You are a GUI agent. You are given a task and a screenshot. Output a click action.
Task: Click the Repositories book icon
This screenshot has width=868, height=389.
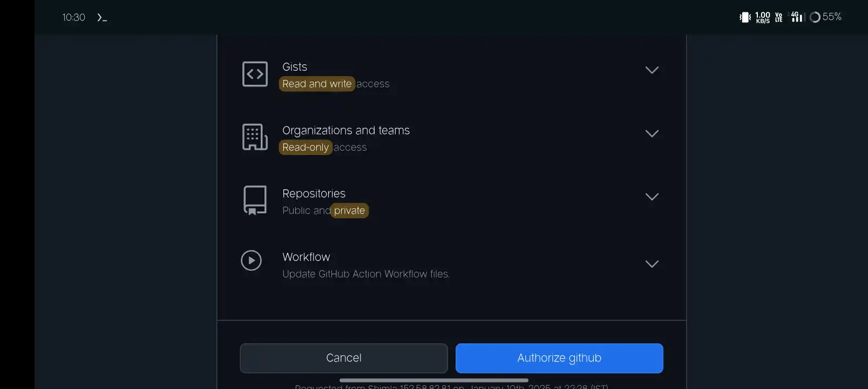pyautogui.click(x=255, y=200)
